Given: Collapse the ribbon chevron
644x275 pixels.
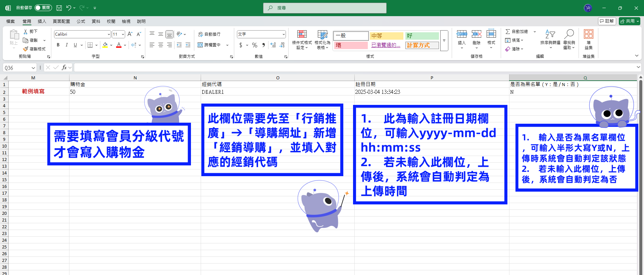Looking at the screenshot, I should point(637,55).
